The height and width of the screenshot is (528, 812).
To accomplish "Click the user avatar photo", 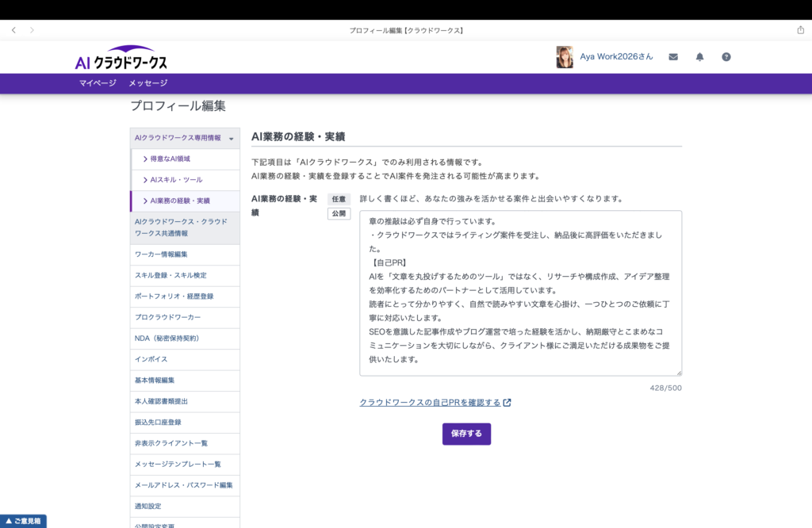I will (565, 57).
